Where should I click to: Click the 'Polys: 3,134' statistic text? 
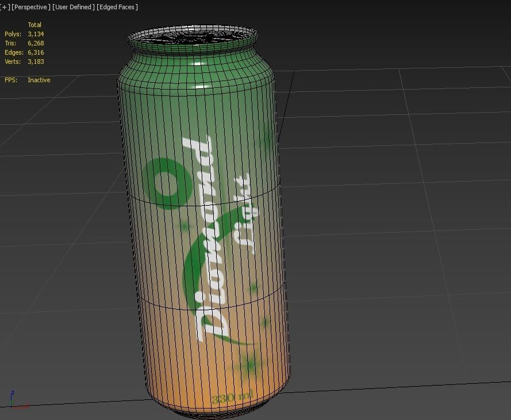(x=24, y=34)
